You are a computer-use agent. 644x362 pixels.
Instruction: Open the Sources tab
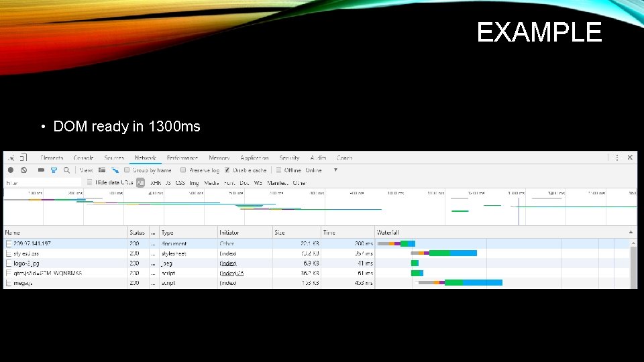click(x=114, y=158)
